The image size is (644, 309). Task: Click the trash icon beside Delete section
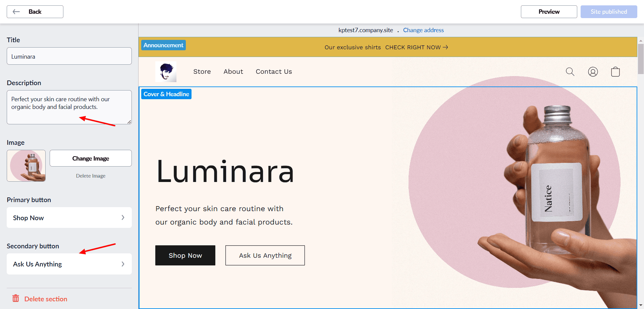[16, 298]
